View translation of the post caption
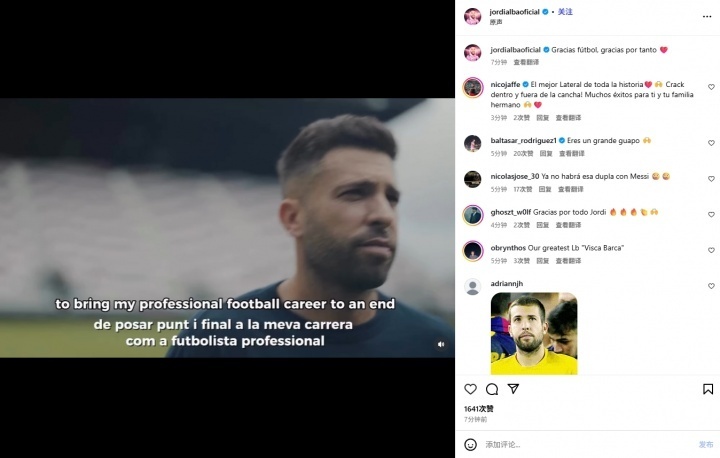This screenshot has height=458, width=720. point(526,62)
